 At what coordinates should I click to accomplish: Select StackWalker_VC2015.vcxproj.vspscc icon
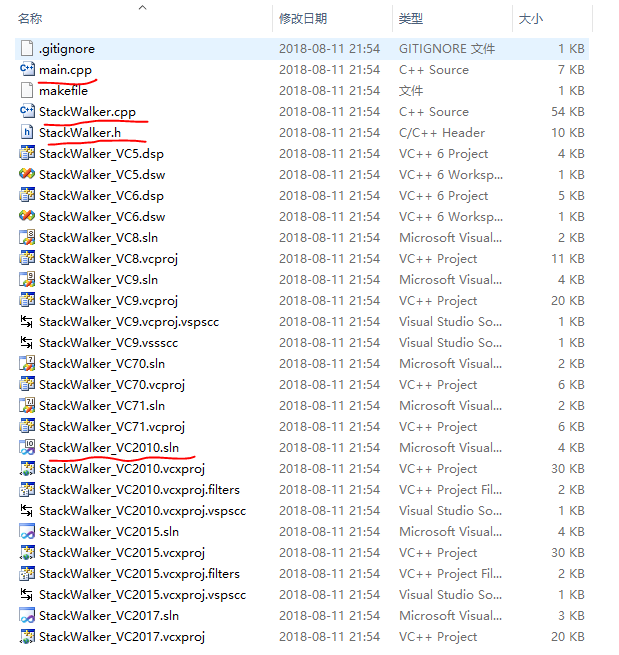27,594
